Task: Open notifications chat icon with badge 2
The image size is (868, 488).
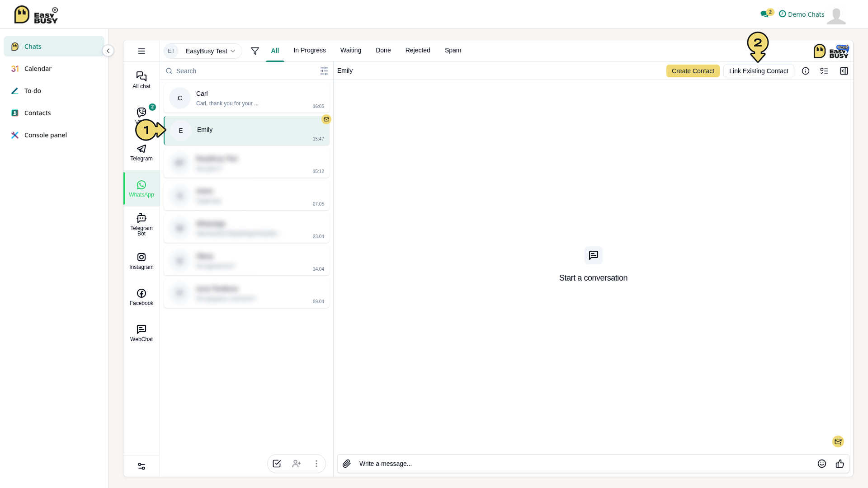Action: pyautogui.click(x=766, y=14)
